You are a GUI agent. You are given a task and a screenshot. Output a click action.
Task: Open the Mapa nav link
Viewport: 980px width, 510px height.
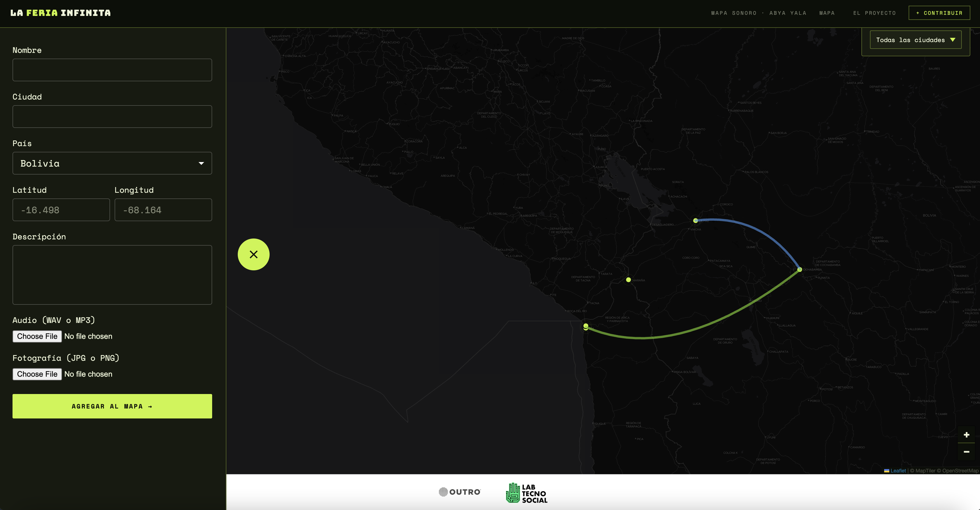pos(827,13)
